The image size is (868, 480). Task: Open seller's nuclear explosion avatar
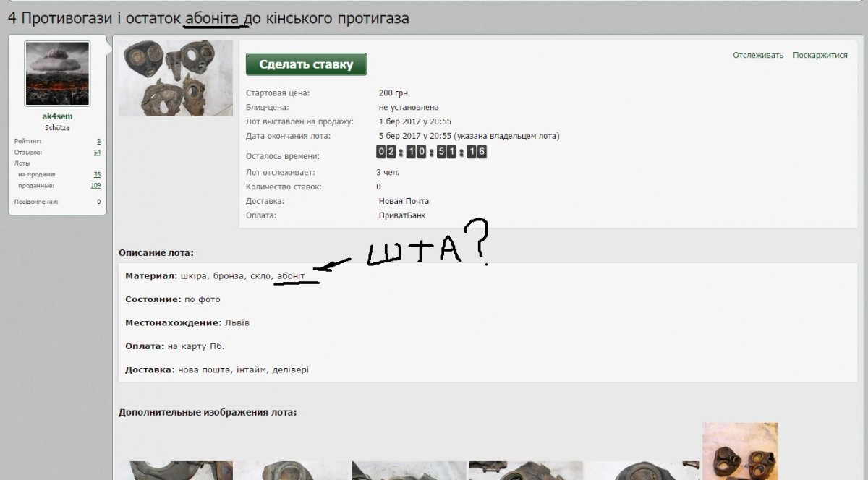click(57, 74)
